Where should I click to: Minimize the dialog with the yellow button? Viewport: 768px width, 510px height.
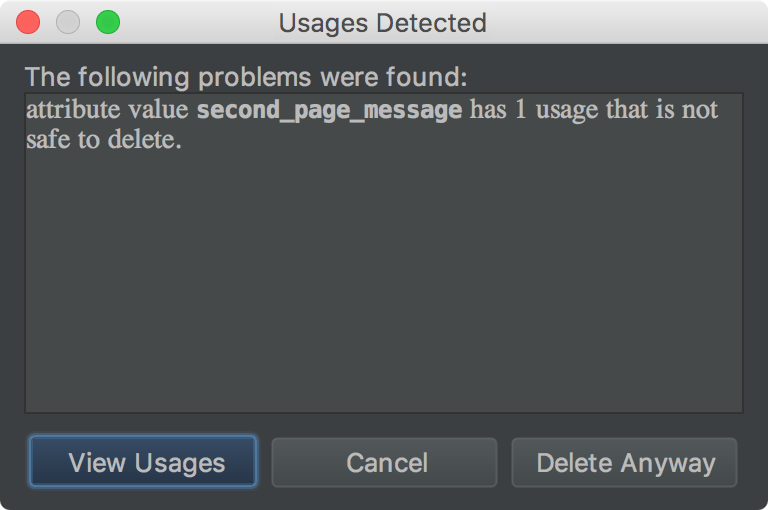[x=68, y=22]
